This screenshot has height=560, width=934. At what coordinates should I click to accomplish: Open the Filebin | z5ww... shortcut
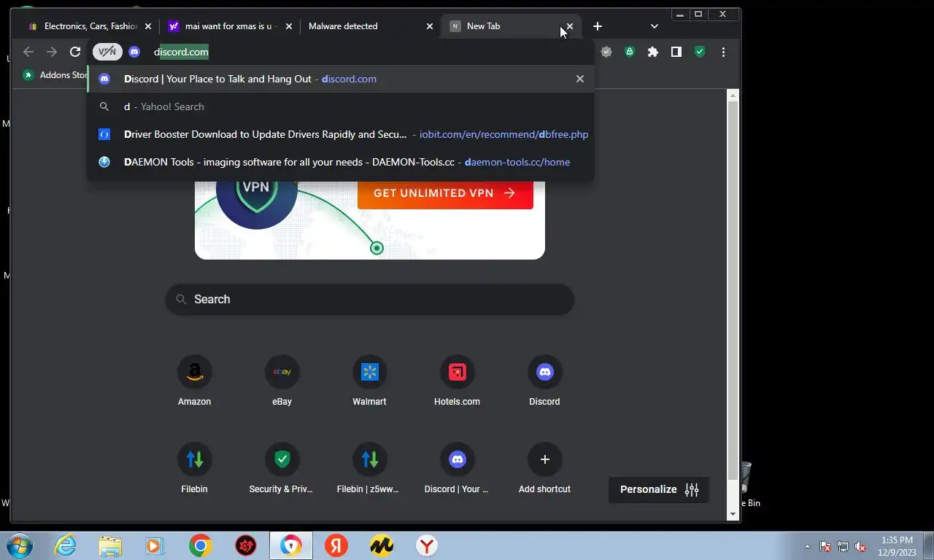point(369,469)
